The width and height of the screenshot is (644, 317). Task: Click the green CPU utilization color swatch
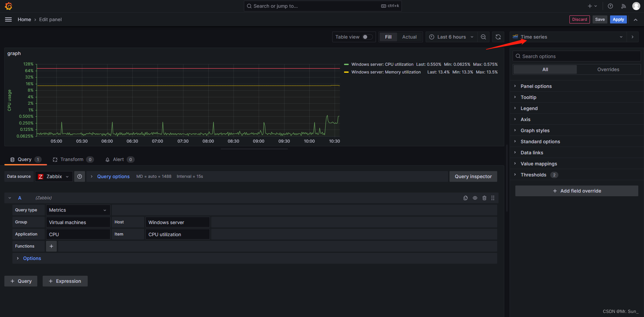346,64
